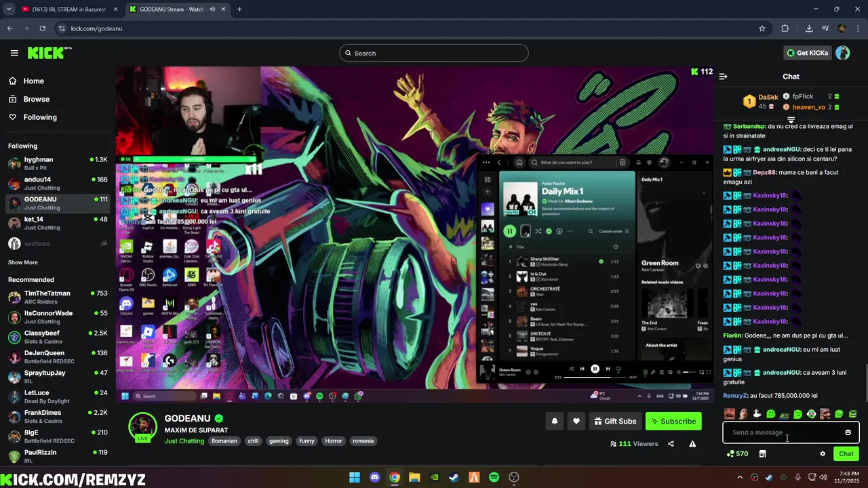The width and height of the screenshot is (868, 488).
Task: Collapse the chat panel with arrow icon
Action: pos(723,77)
